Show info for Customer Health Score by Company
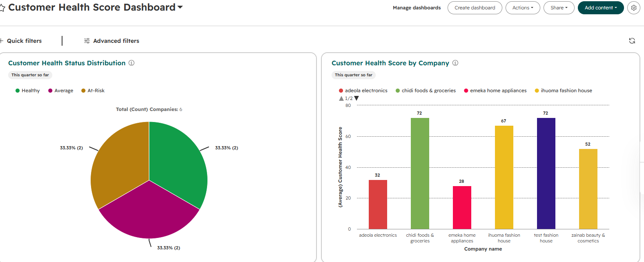This screenshot has height=262, width=644. (x=455, y=63)
